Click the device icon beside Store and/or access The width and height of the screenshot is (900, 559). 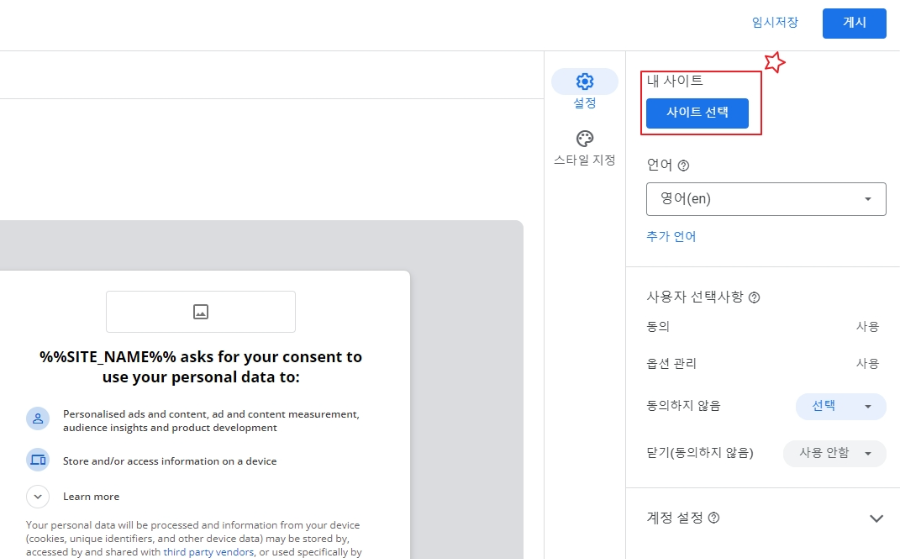click(x=38, y=460)
